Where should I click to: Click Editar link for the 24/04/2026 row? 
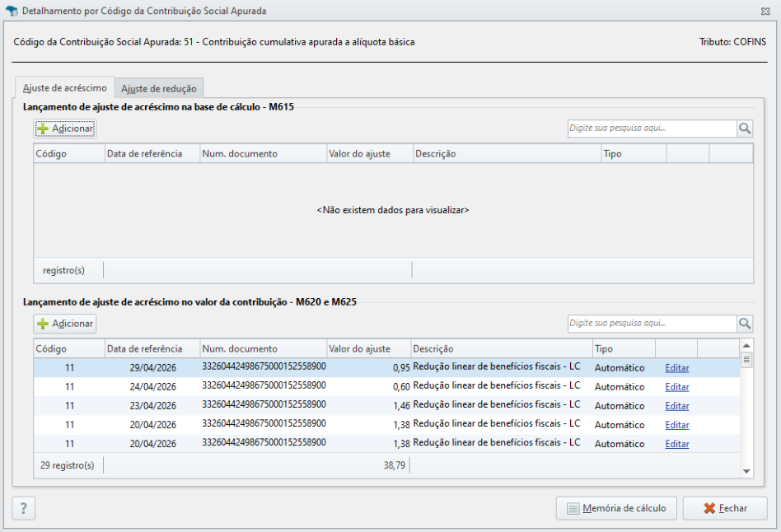click(x=677, y=386)
